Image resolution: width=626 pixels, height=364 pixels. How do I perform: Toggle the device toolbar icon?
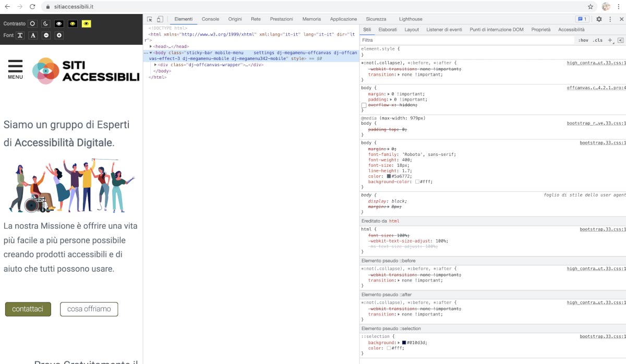click(160, 19)
